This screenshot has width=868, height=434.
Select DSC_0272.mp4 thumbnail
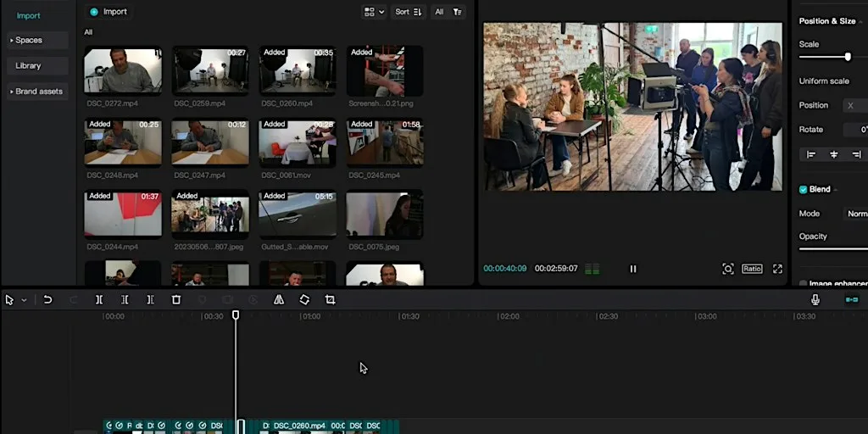[123, 70]
